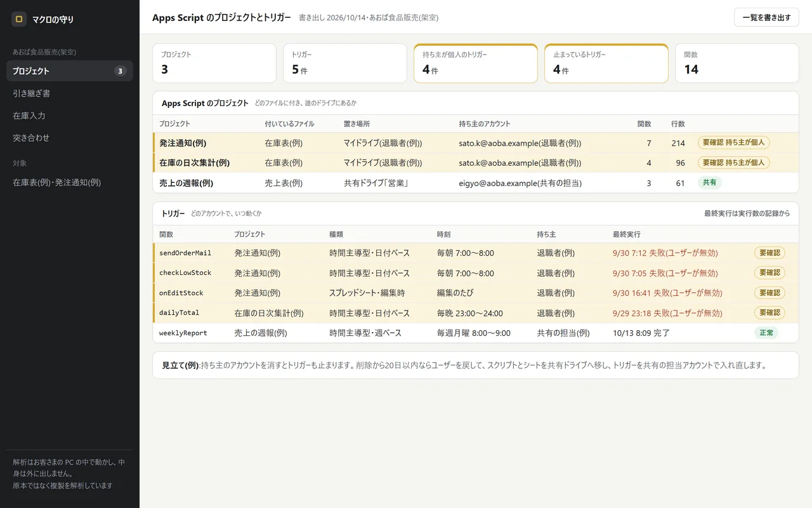Select the onEditStock trigger function
This screenshot has height=508, width=812.
tap(181, 293)
